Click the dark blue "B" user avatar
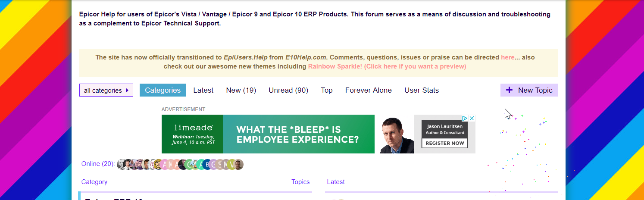 tap(207, 164)
